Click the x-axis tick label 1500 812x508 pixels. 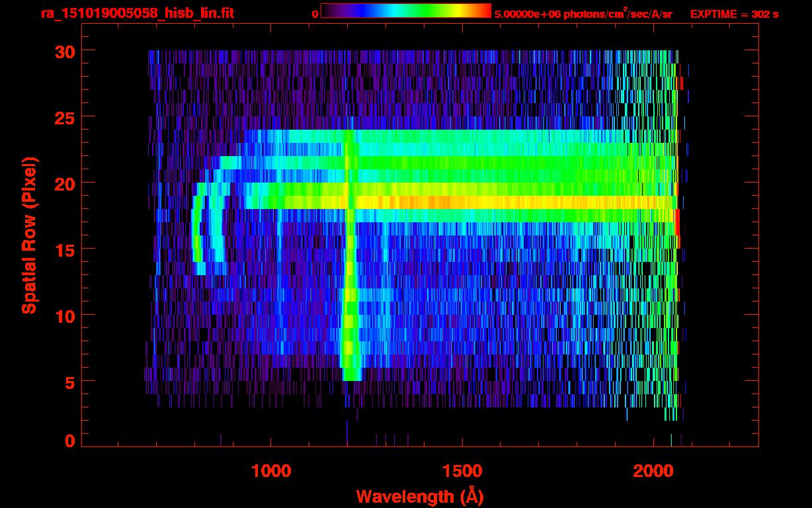click(x=462, y=470)
